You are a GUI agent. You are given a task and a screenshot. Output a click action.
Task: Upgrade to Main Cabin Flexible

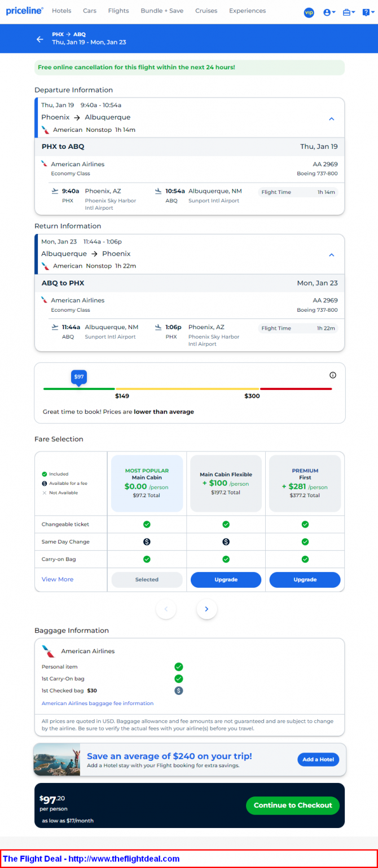tap(226, 579)
